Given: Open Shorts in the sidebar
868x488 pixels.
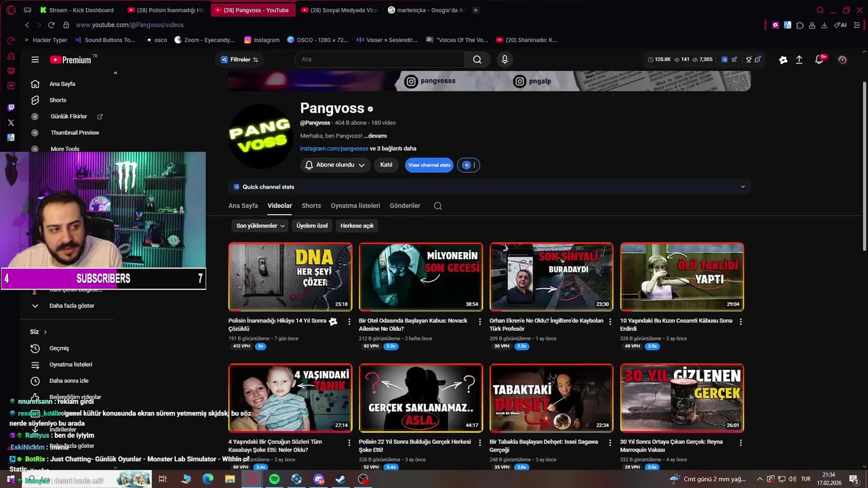Looking at the screenshot, I should [x=58, y=100].
